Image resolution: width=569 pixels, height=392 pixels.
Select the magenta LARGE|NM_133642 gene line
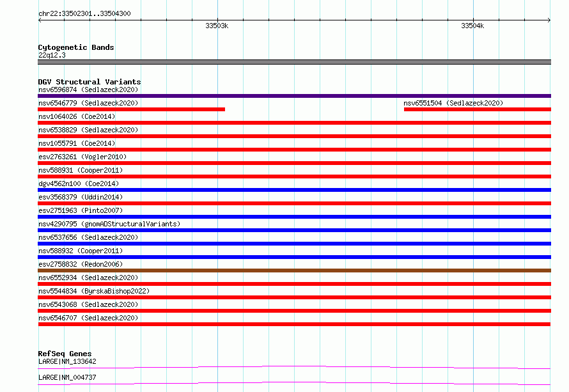pyautogui.click(x=294, y=367)
